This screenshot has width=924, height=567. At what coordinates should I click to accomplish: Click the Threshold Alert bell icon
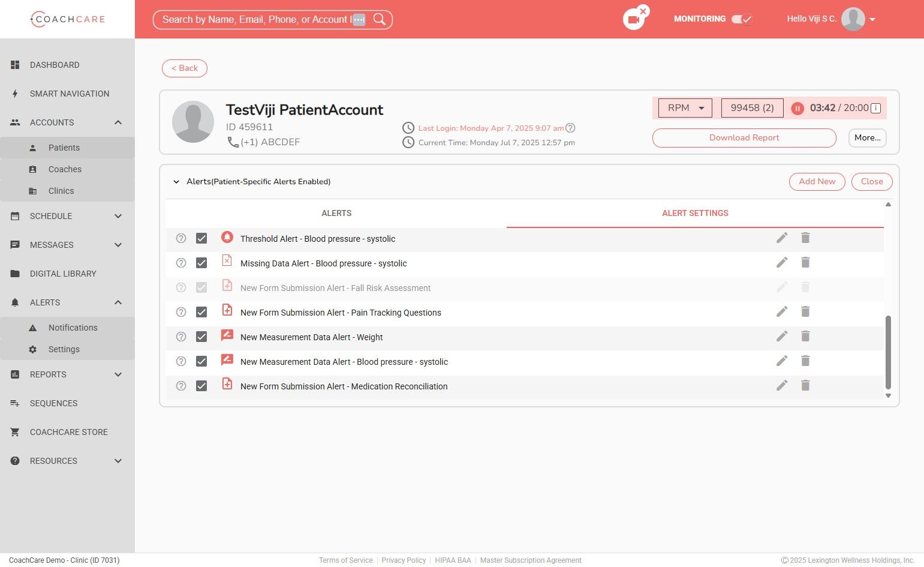point(227,237)
